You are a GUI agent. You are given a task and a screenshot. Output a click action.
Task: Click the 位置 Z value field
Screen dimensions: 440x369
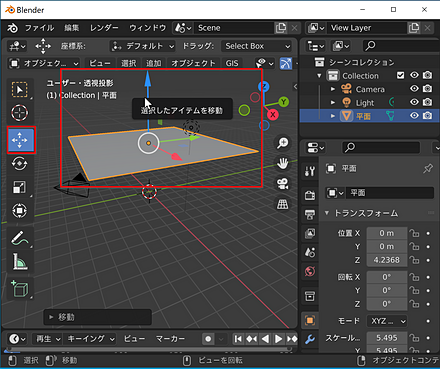point(387,260)
